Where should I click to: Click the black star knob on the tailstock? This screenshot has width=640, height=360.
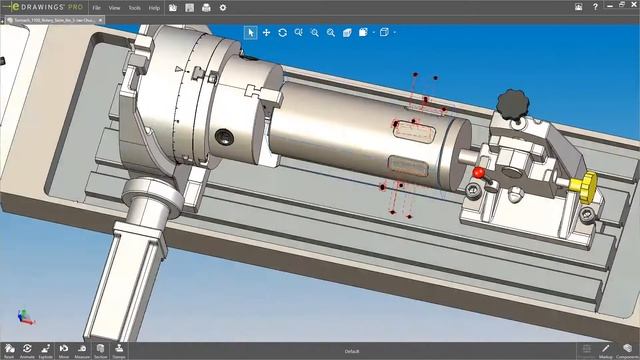click(x=513, y=104)
